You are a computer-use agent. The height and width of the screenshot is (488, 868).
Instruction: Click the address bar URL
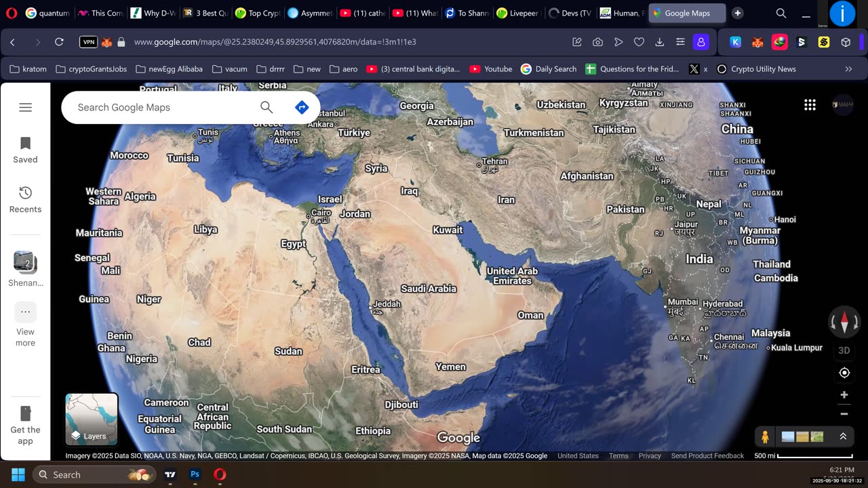coord(275,42)
